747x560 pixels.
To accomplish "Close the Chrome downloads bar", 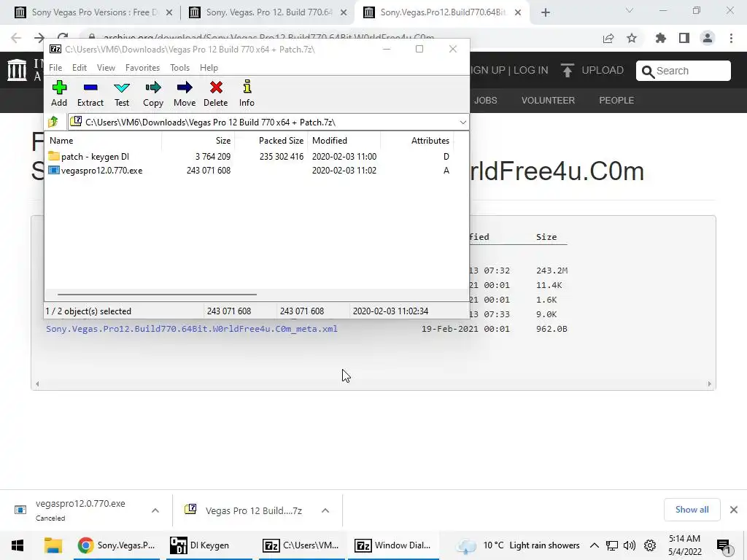I will click(734, 510).
